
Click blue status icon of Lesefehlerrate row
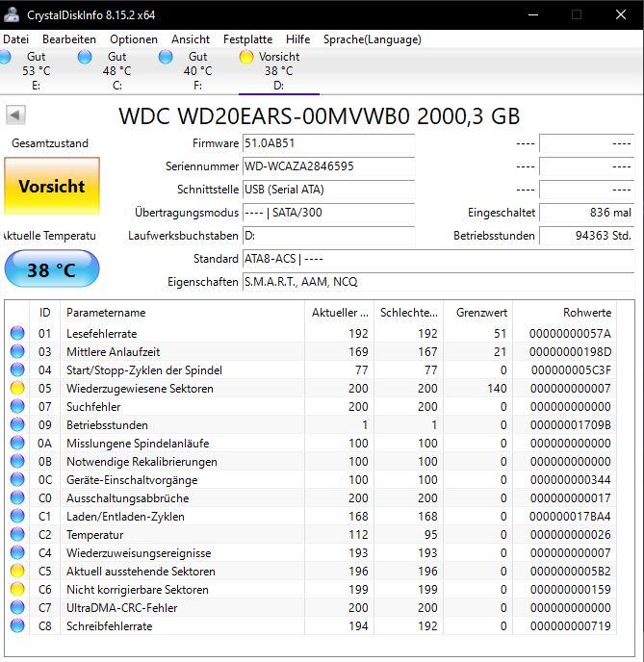[17, 333]
